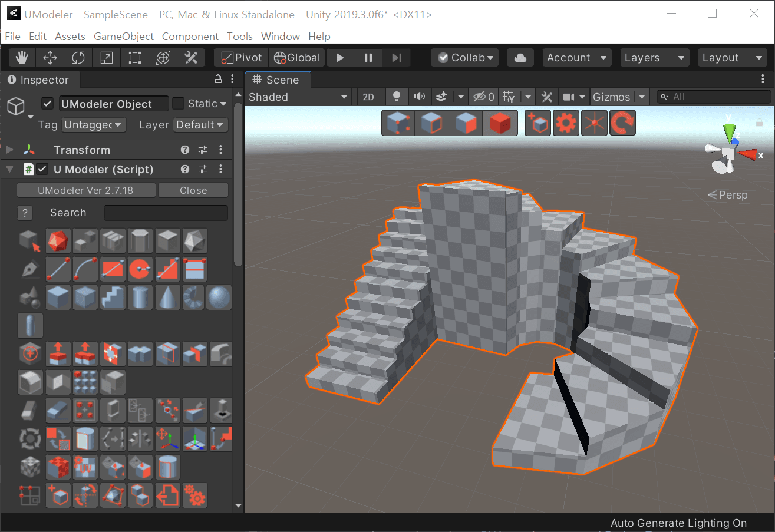Image resolution: width=775 pixels, height=532 pixels.
Task: Select the Inspector tab
Action: click(39, 80)
